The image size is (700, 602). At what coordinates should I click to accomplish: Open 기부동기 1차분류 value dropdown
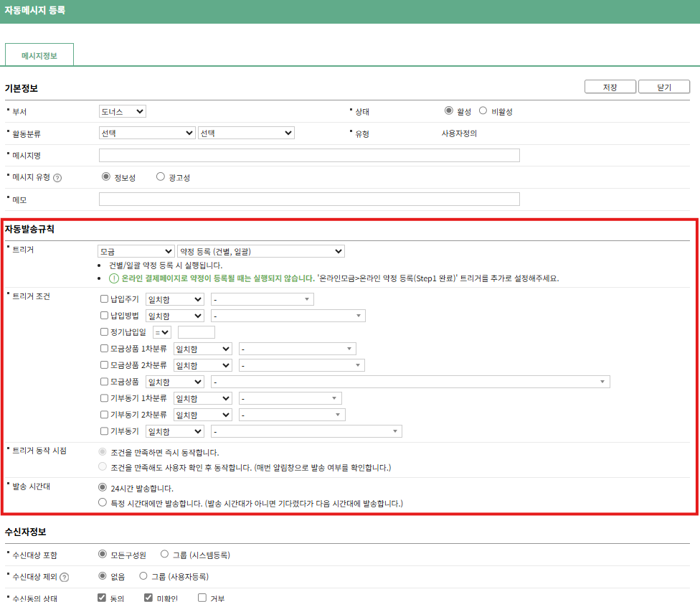click(290, 398)
